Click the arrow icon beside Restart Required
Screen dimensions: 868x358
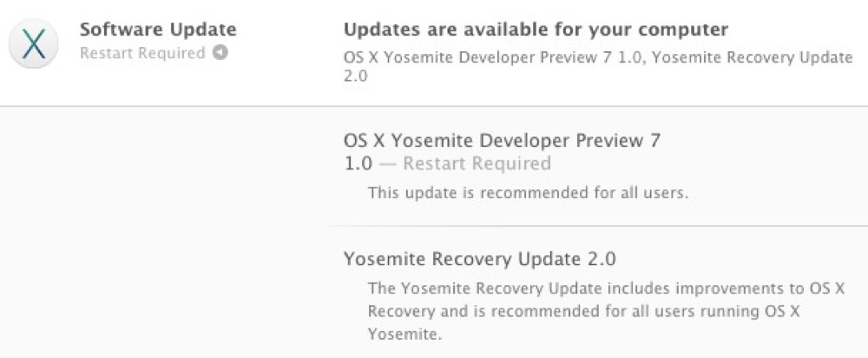pos(220,53)
